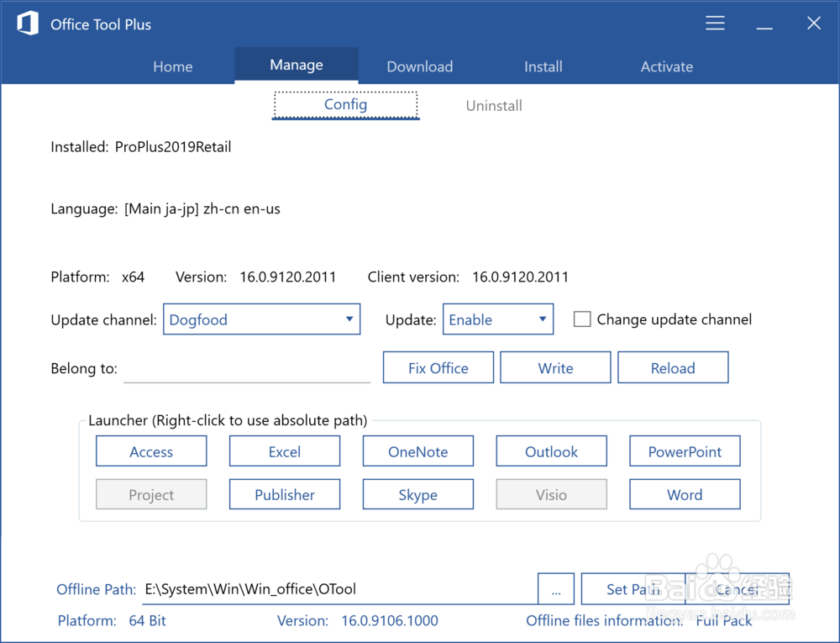Open the Activate tab
This screenshot has width=840, height=643.
[666, 66]
